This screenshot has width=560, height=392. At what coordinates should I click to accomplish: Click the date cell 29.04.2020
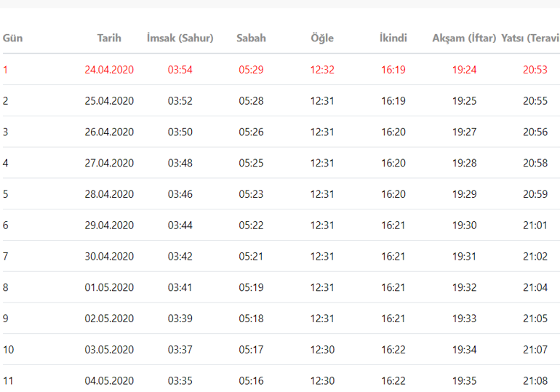click(x=109, y=225)
